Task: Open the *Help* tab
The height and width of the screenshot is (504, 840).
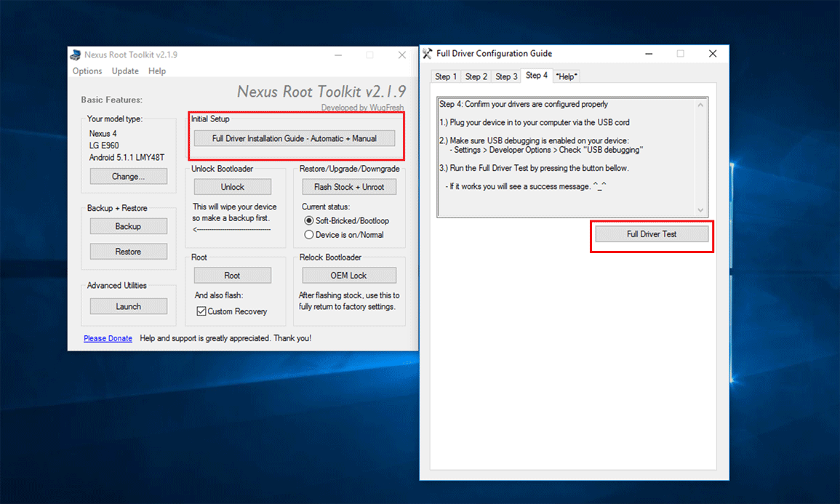Action: [566, 76]
